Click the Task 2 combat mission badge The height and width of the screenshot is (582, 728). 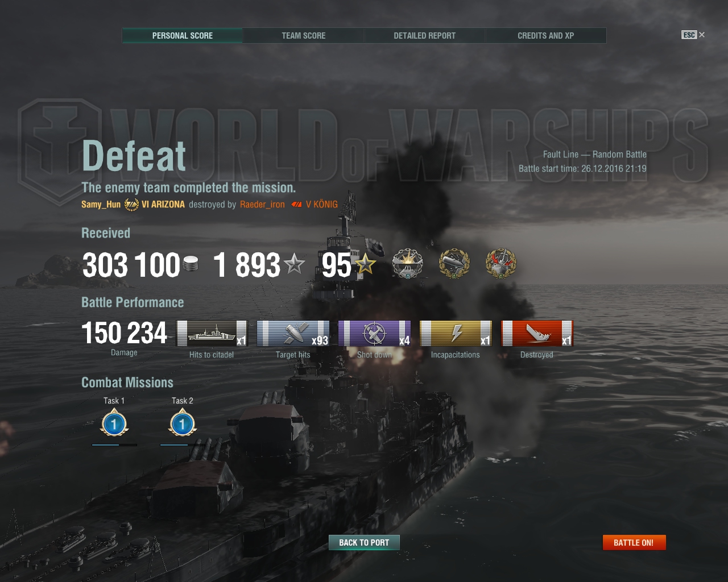tap(183, 424)
